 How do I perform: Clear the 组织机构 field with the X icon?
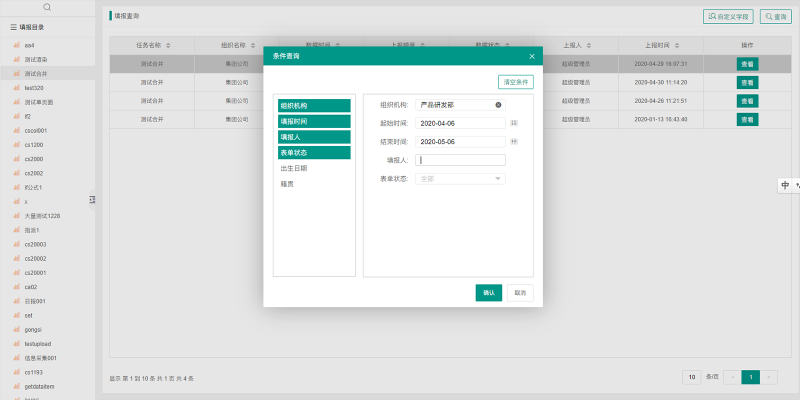(497, 104)
